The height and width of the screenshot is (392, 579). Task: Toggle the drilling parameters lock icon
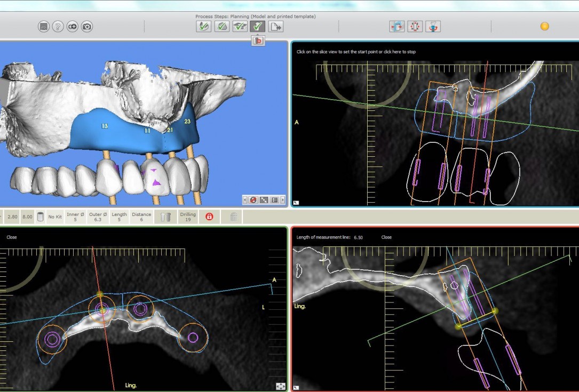tap(210, 216)
